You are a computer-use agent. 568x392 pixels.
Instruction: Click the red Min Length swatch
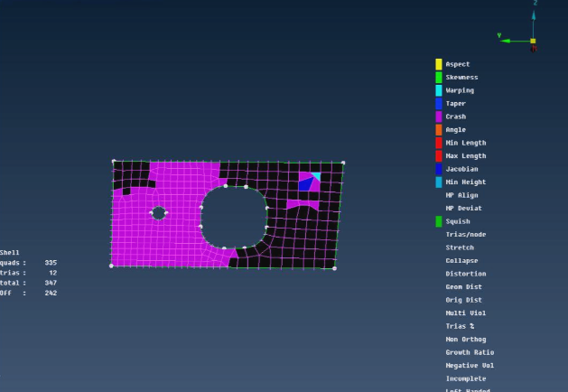[439, 143]
